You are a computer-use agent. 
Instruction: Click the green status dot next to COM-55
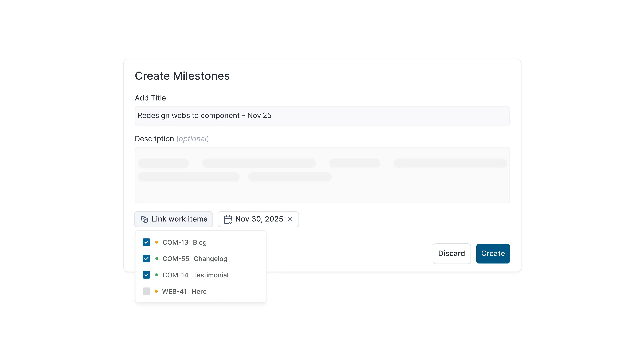(157, 259)
